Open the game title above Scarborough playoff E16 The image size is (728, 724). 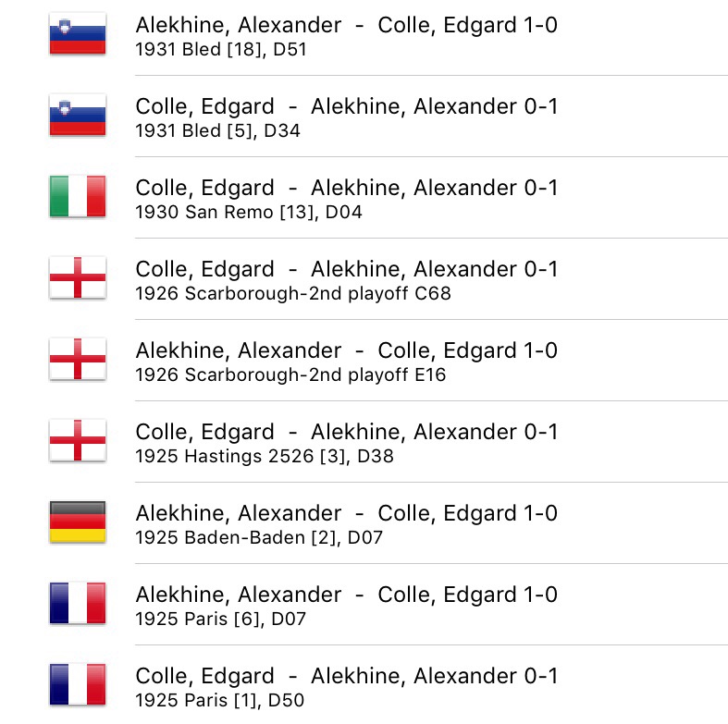[346, 351]
